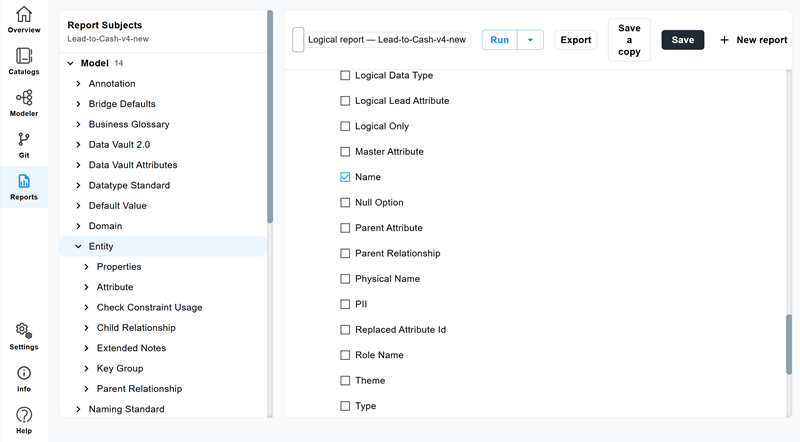800x442 pixels.
Task: Click the Report Subjects panel scrollbar
Action: tap(270, 116)
